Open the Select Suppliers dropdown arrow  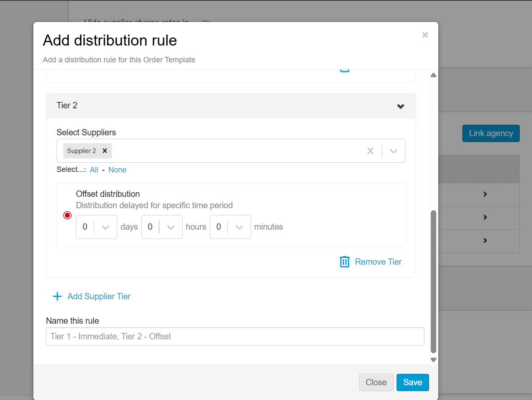393,151
